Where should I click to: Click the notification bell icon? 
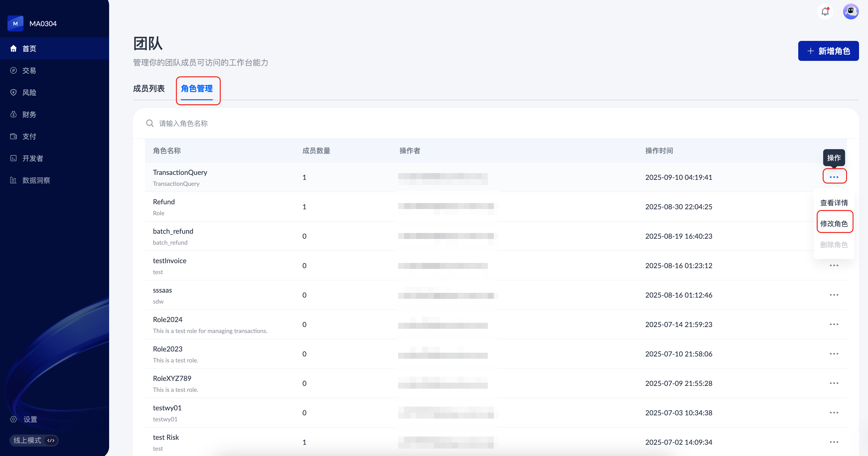click(x=825, y=12)
